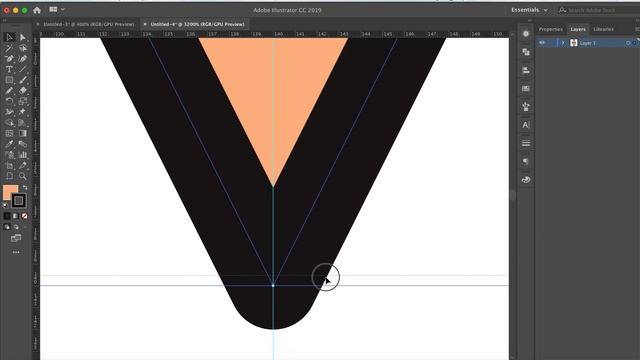Set paint to None
The width and height of the screenshot is (640, 360).
click(24, 216)
